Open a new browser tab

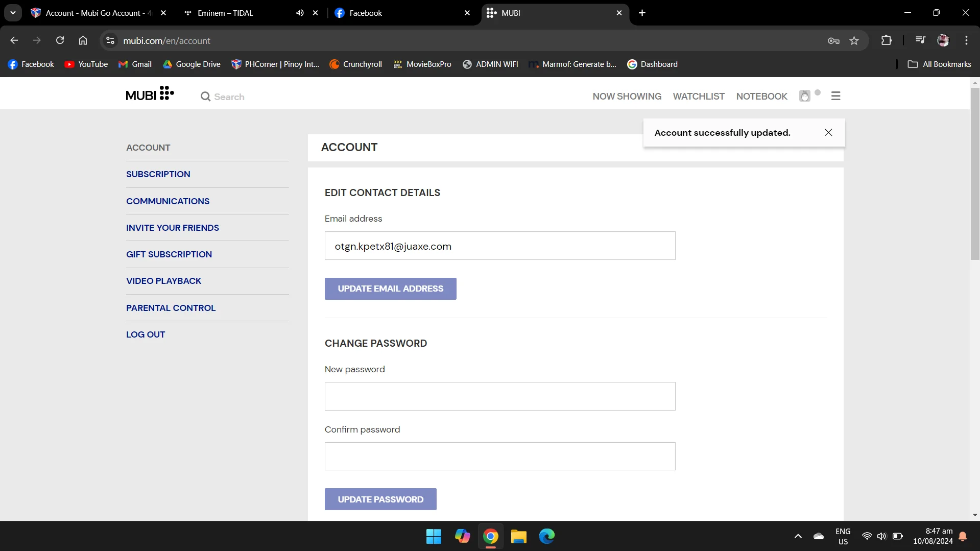point(642,13)
